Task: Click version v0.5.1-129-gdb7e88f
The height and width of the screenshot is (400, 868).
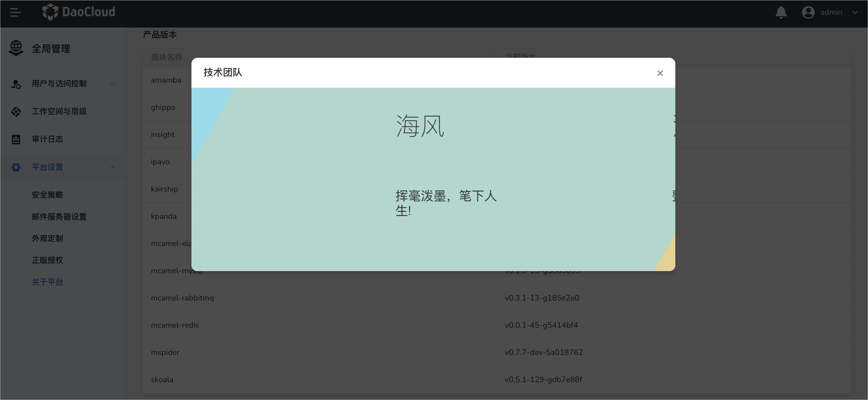Action: click(x=543, y=380)
